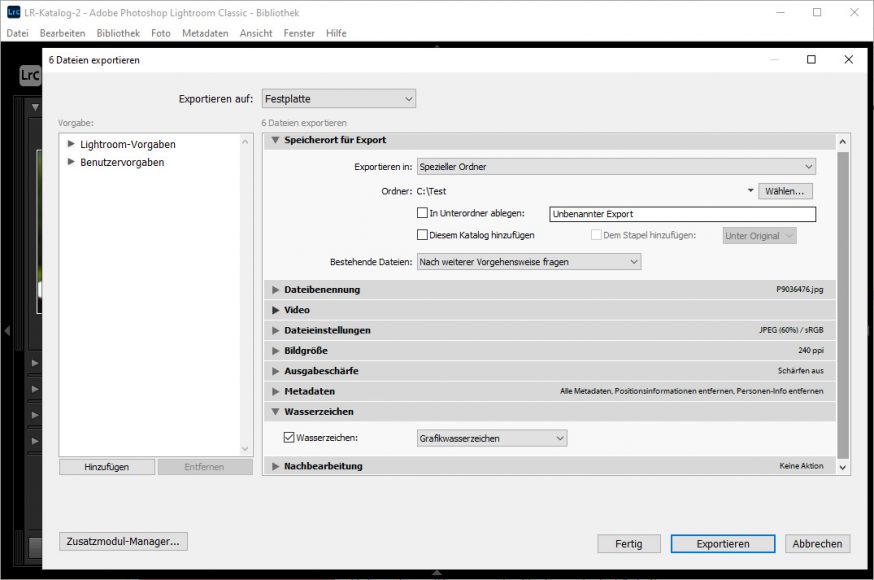Open the Zusatzmodul-Manager
Image resolution: width=874 pixels, height=580 pixels.
click(123, 542)
